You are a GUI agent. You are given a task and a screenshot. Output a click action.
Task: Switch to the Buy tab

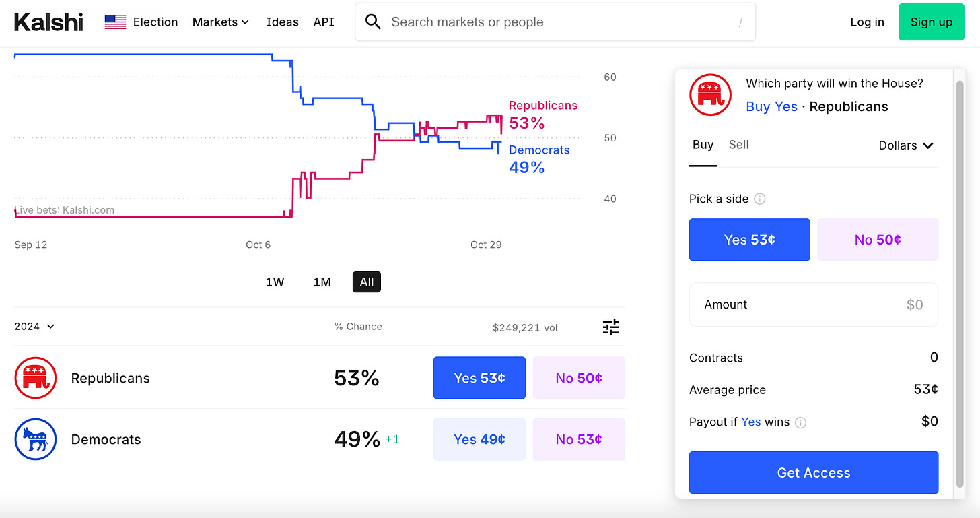703,145
